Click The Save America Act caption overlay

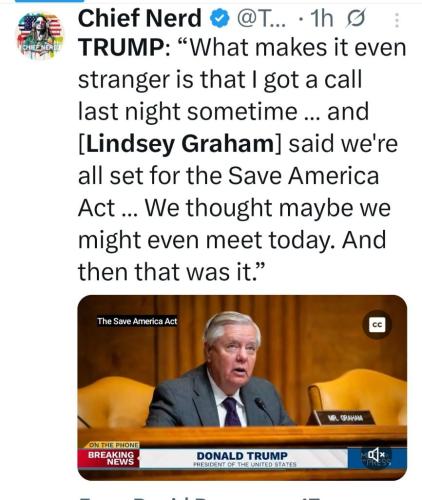coord(137,321)
